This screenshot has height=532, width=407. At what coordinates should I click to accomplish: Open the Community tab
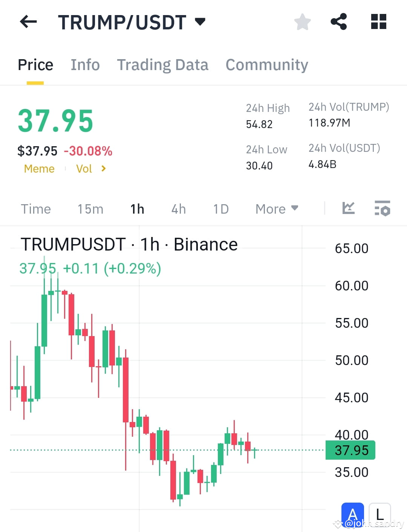[x=266, y=65]
